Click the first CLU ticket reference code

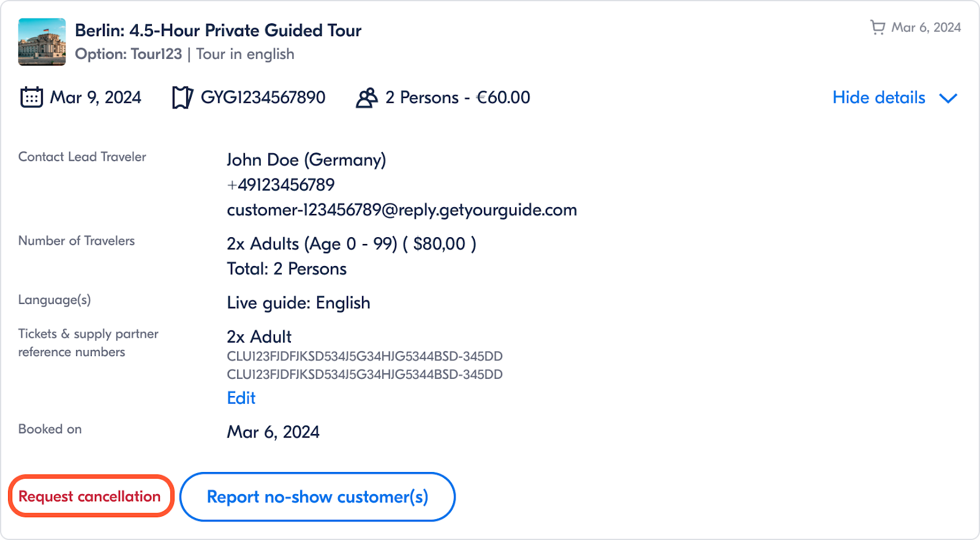[x=364, y=356]
